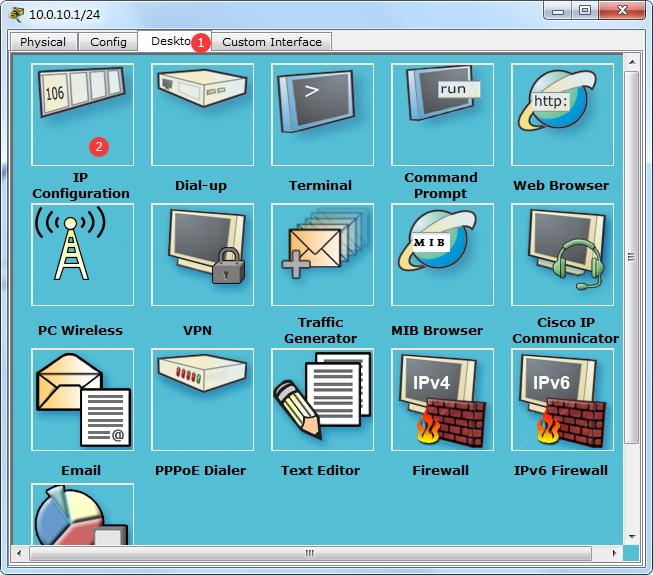Open the MIB Browser

click(x=442, y=255)
